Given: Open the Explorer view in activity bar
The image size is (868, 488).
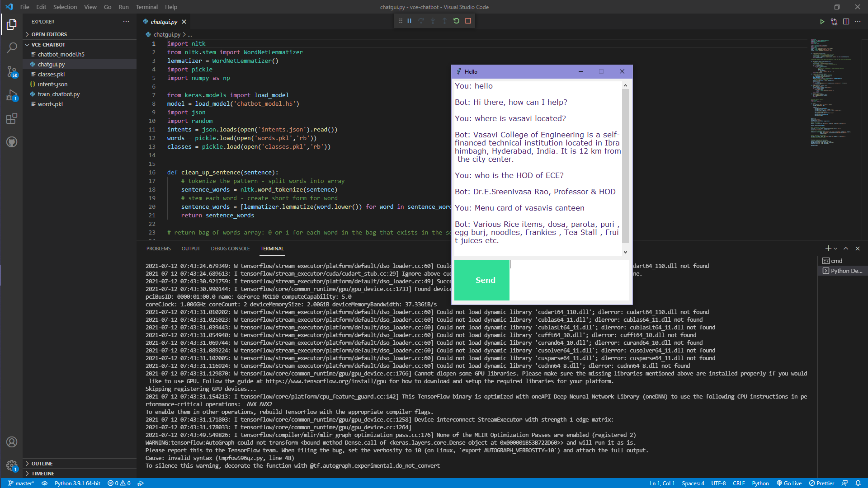Looking at the screenshot, I should point(12,24).
